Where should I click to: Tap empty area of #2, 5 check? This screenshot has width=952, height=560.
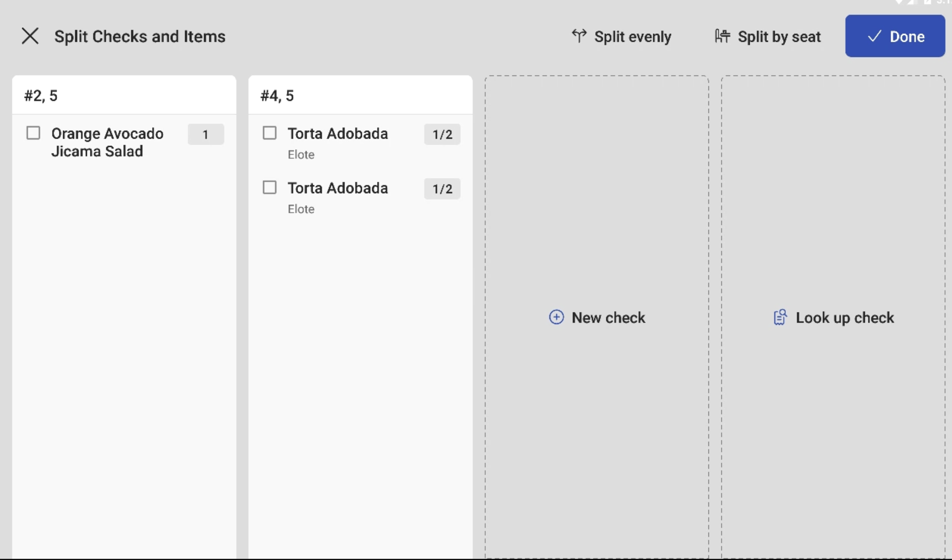click(124, 348)
